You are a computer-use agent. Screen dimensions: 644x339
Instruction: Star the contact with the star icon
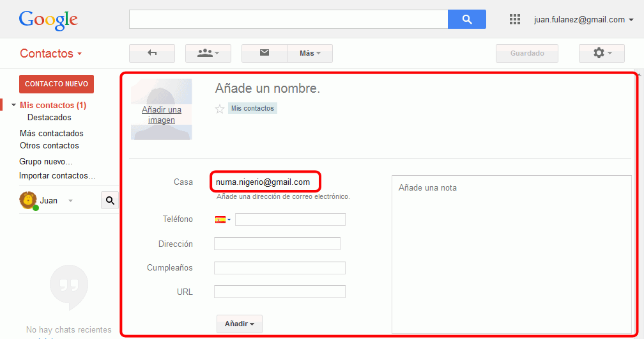click(x=220, y=109)
